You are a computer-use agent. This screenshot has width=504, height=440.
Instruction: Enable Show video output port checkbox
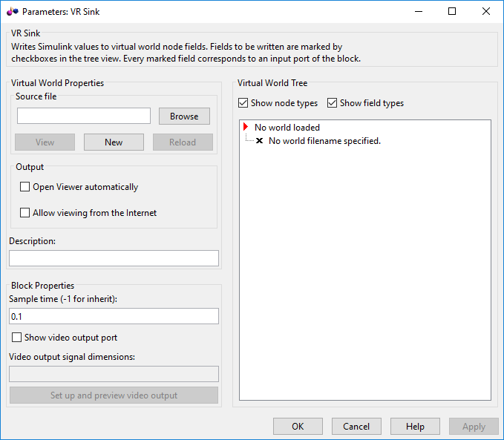[x=16, y=338]
